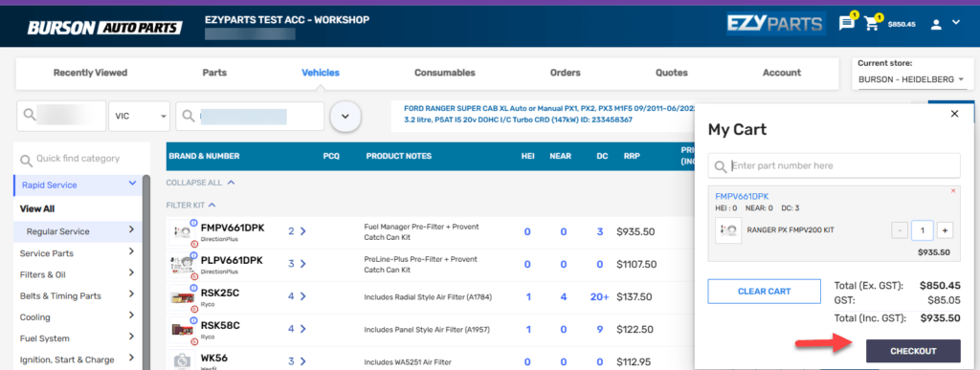Click the RRP column header

(x=632, y=156)
